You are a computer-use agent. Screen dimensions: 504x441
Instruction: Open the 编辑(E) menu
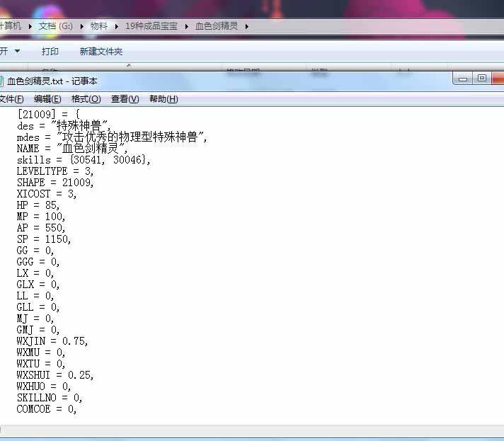coord(47,99)
